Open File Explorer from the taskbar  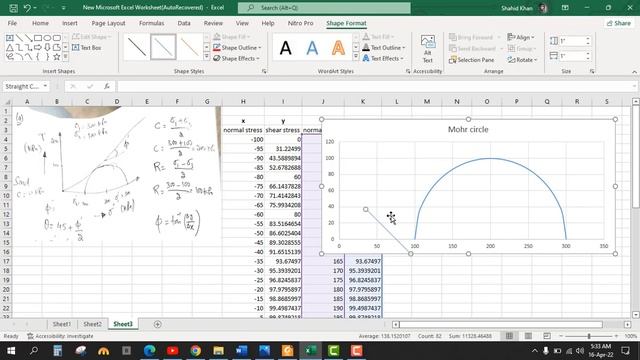(x=218, y=351)
